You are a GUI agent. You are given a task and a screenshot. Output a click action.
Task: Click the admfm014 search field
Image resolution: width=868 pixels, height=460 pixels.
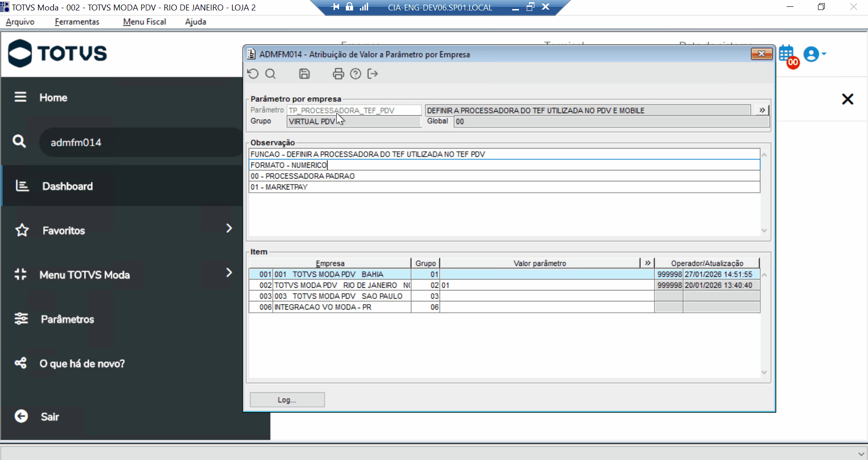click(x=142, y=142)
